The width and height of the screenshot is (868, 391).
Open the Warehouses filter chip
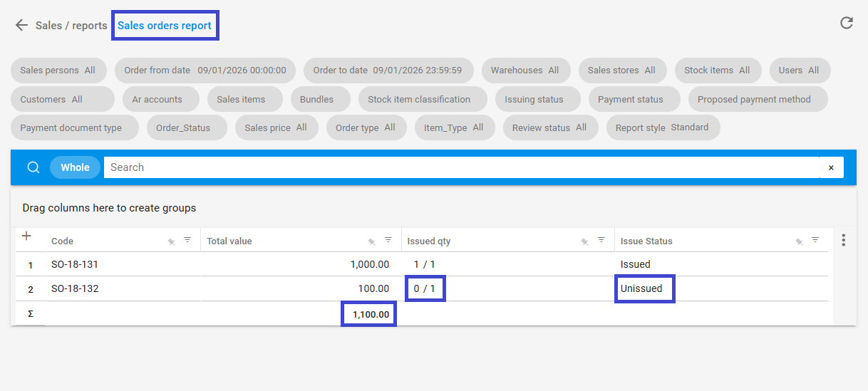click(525, 71)
